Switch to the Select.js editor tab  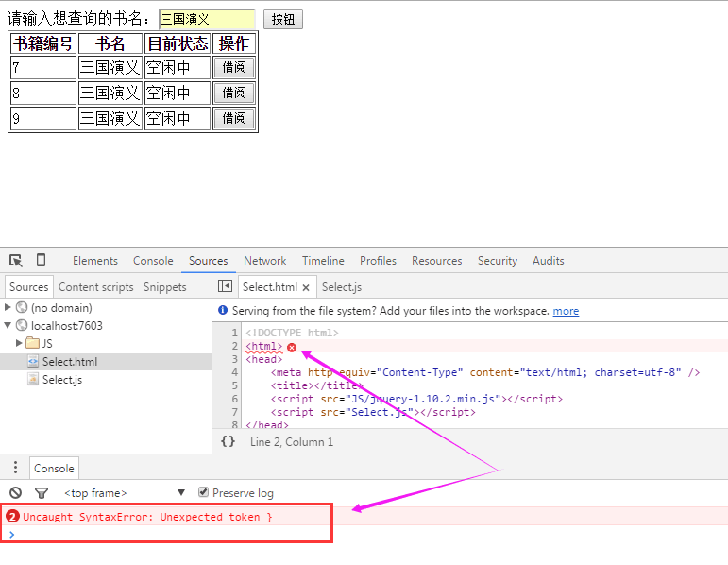pos(342,287)
